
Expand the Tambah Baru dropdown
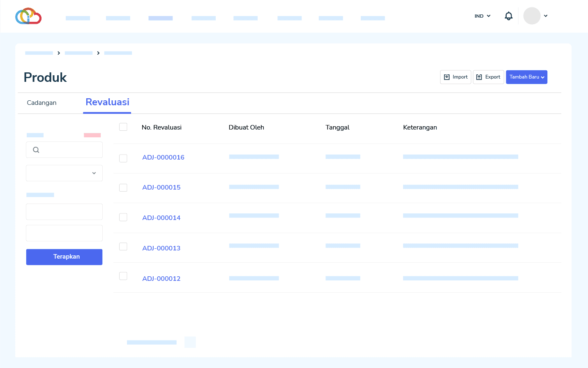pyautogui.click(x=526, y=77)
